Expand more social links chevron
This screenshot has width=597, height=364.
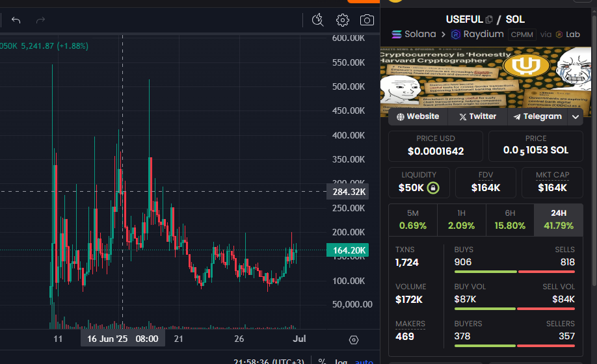point(576,117)
